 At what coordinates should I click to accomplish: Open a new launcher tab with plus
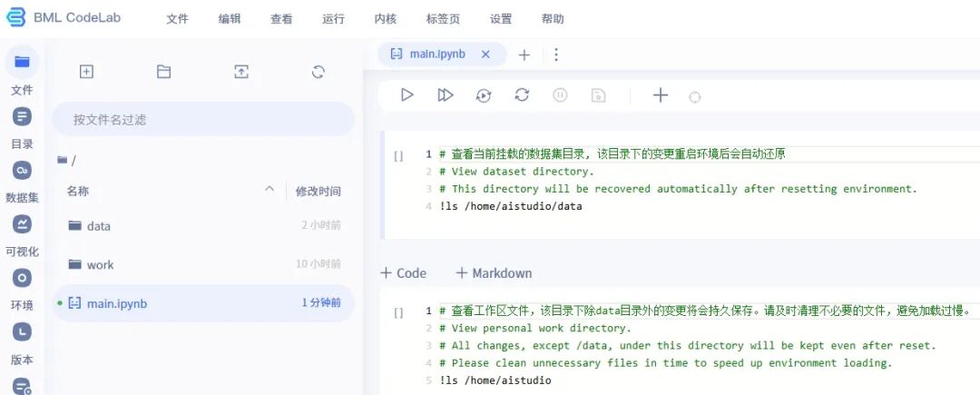tap(524, 55)
